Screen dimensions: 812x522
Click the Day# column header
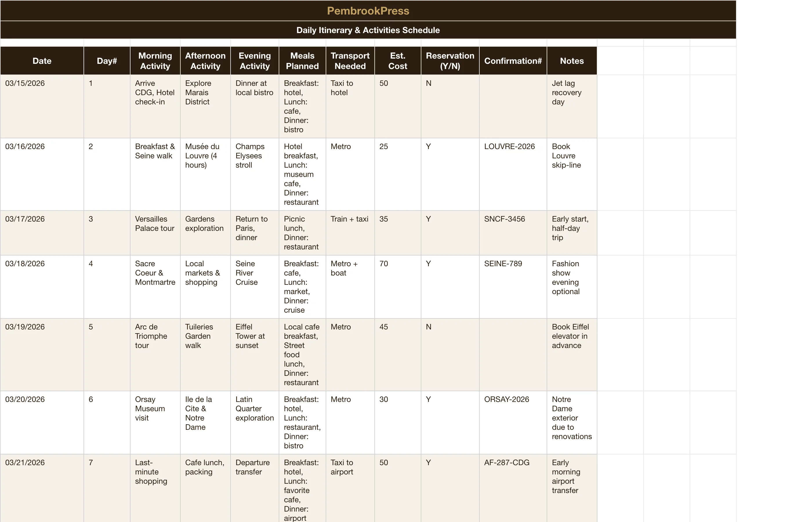click(x=107, y=61)
